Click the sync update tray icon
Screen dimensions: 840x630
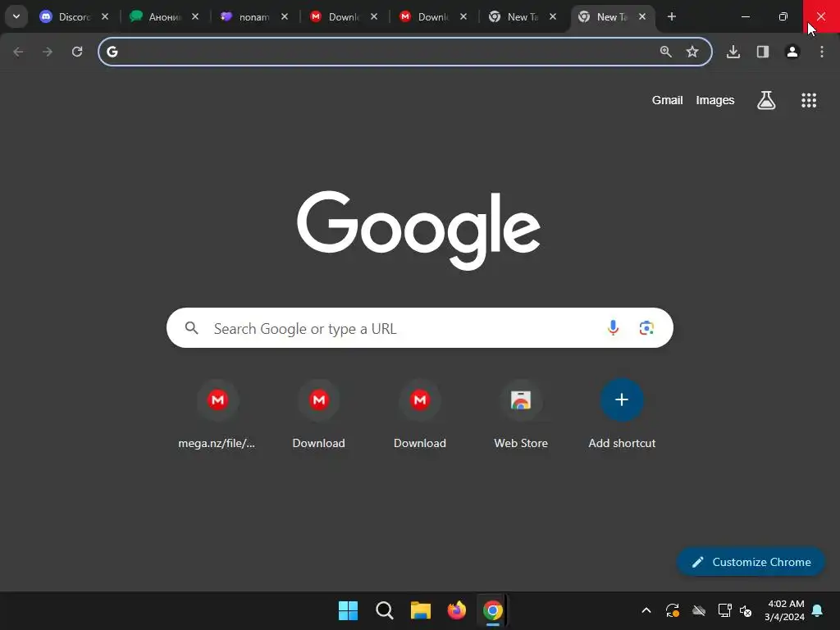673,610
